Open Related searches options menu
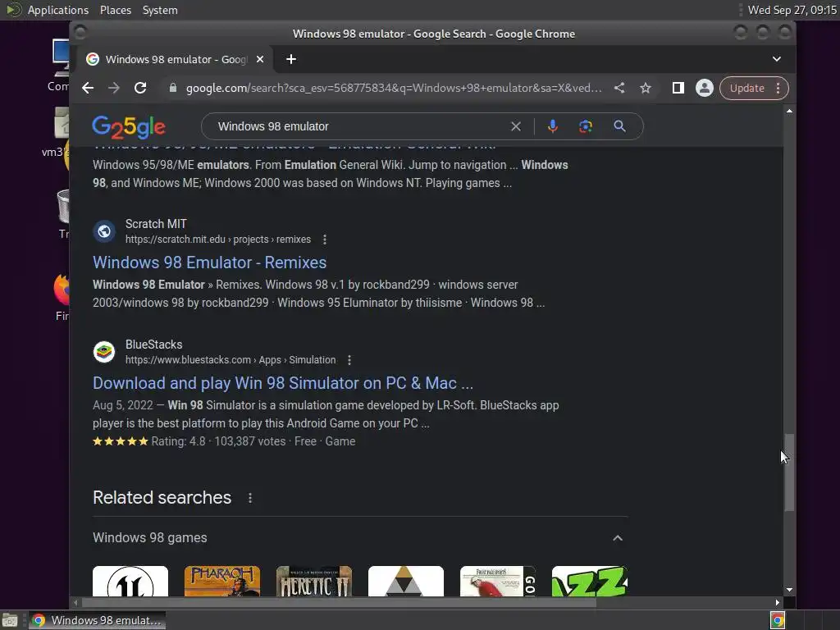The width and height of the screenshot is (840, 630). point(250,498)
